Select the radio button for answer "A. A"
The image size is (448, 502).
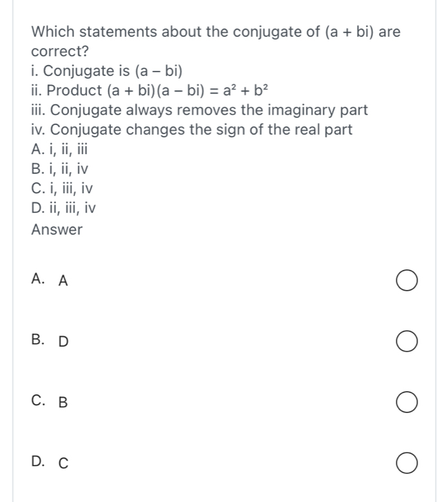click(x=406, y=280)
